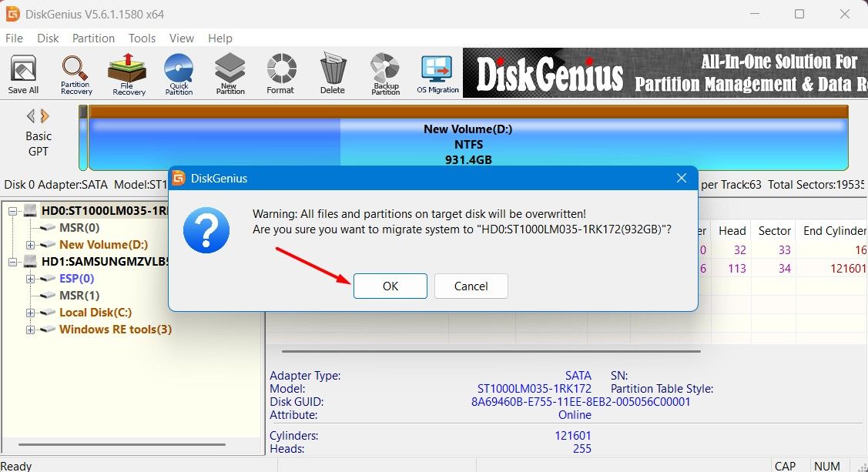Open the File menu
868x472 pixels.
[x=14, y=38]
